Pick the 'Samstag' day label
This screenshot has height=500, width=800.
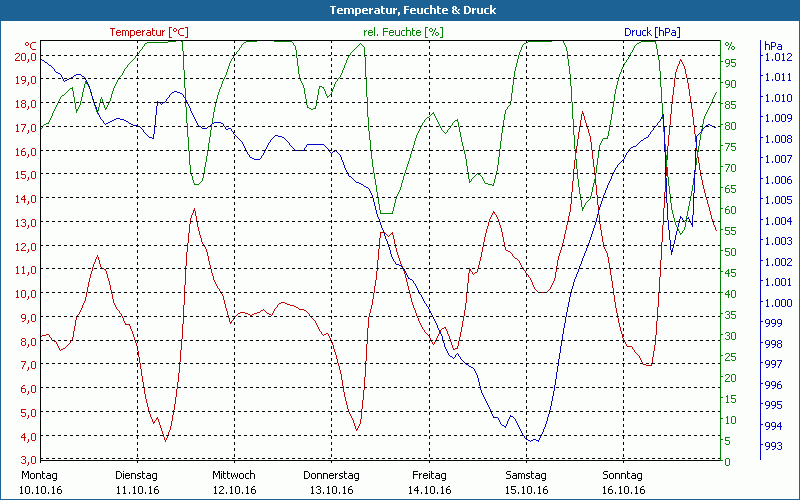[525, 475]
